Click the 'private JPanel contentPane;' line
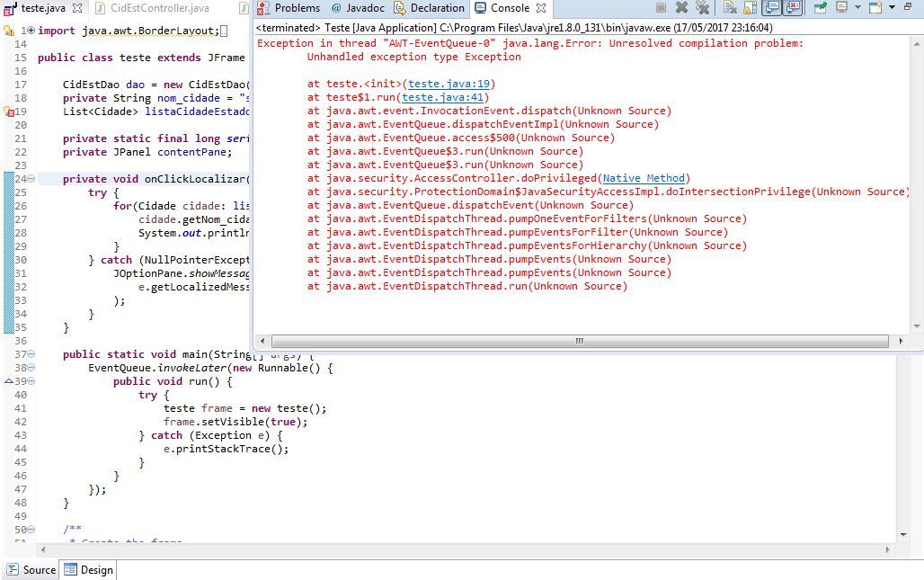 [147, 151]
